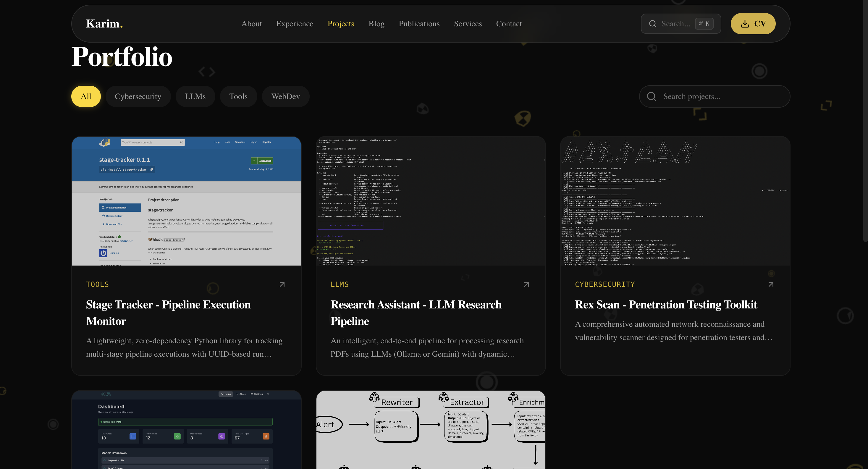This screenshot has height=469, width=868.
Task: Click the Karim. logo
Action: [x=104, y=24]
